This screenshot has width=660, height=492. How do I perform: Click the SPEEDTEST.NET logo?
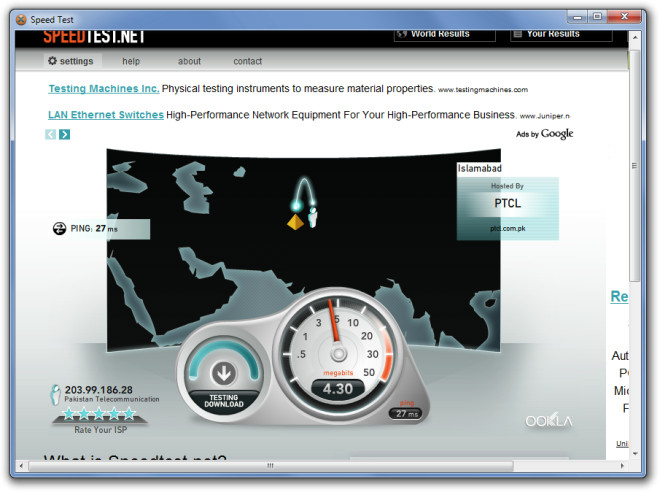point(94,37)
